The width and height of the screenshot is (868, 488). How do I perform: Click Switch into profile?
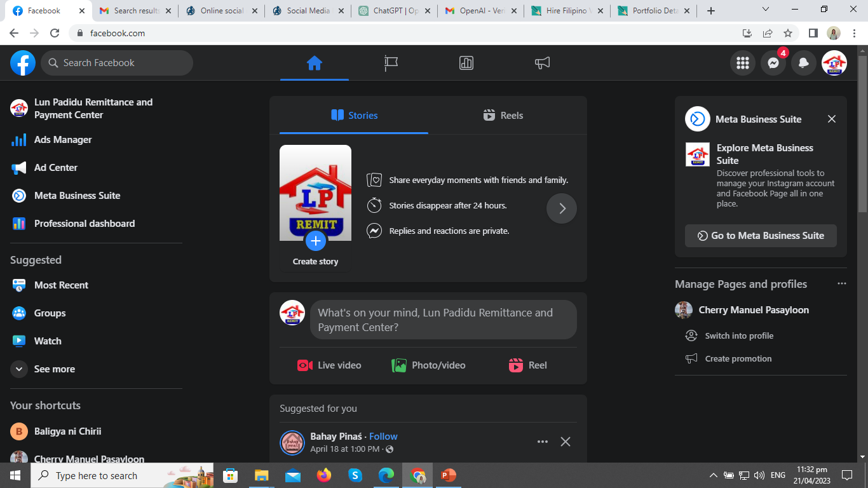(x=739, y=335)
